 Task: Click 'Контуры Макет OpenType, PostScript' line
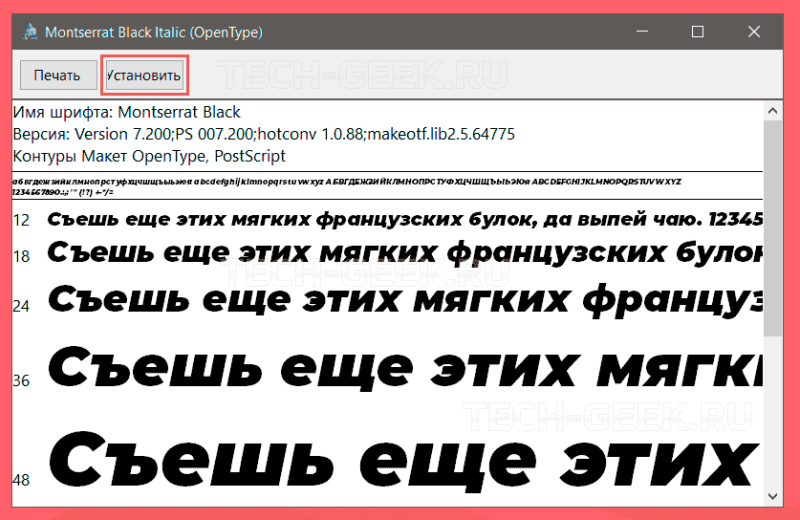pos(149,156)
